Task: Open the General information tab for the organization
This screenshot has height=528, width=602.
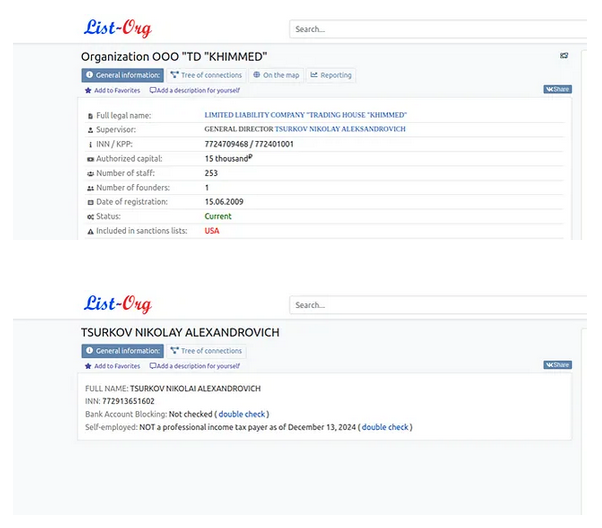Action: click(x=122, y=75)
